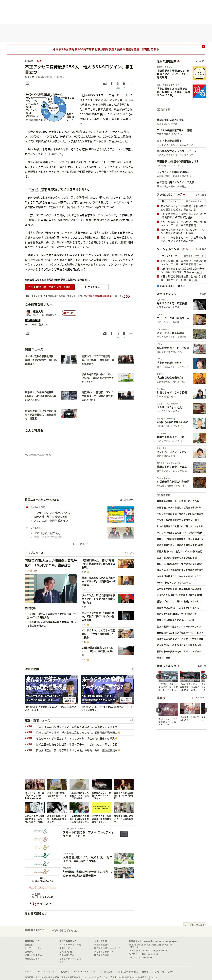Screen dimensions: 212x980
Task: Click the Facebook icon under the author section
Action: point(111,333)
